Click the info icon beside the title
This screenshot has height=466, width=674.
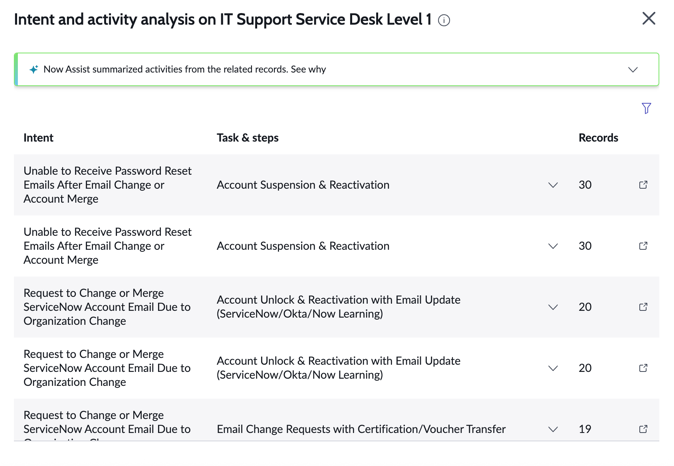pos(444,20)
